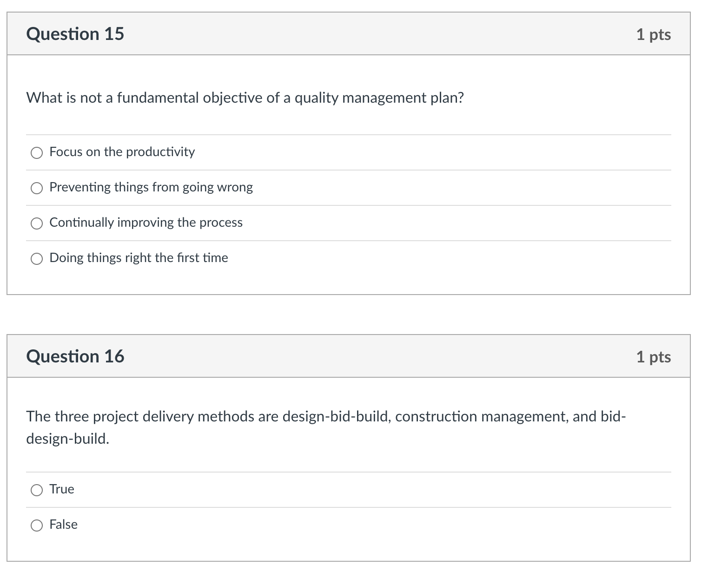Select the 'Focus on the productivity' radio button

click(x=37, y=153)
